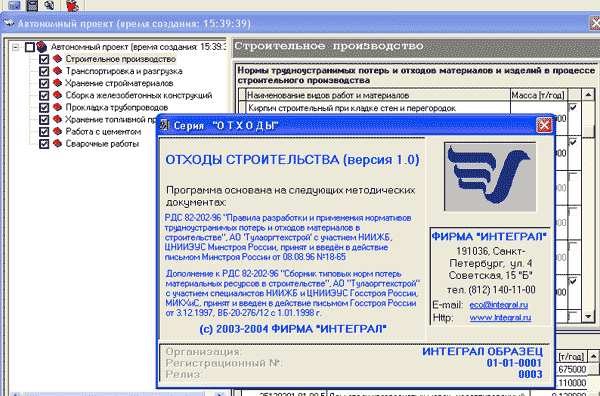This screenshot has height=396, width=600.
Task: Uncheck the Прокладка трубопроводов checkbox
Action: click(x=44, y=108)
